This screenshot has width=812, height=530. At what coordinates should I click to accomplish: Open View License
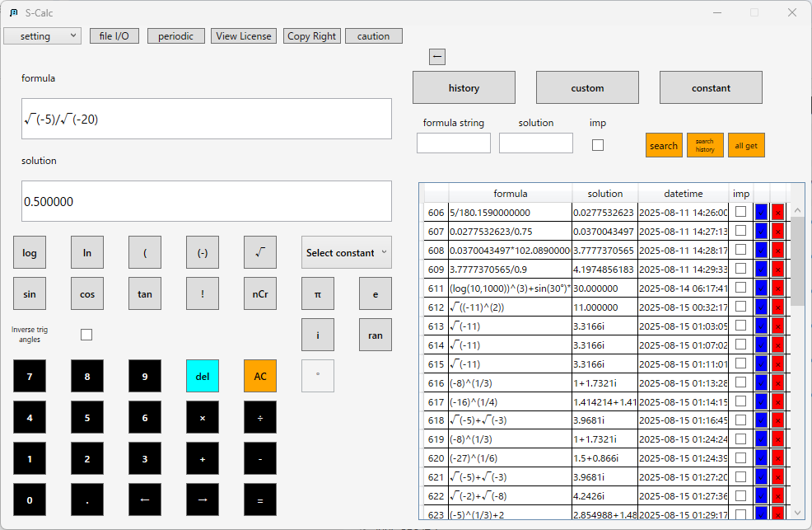(244, 35)
